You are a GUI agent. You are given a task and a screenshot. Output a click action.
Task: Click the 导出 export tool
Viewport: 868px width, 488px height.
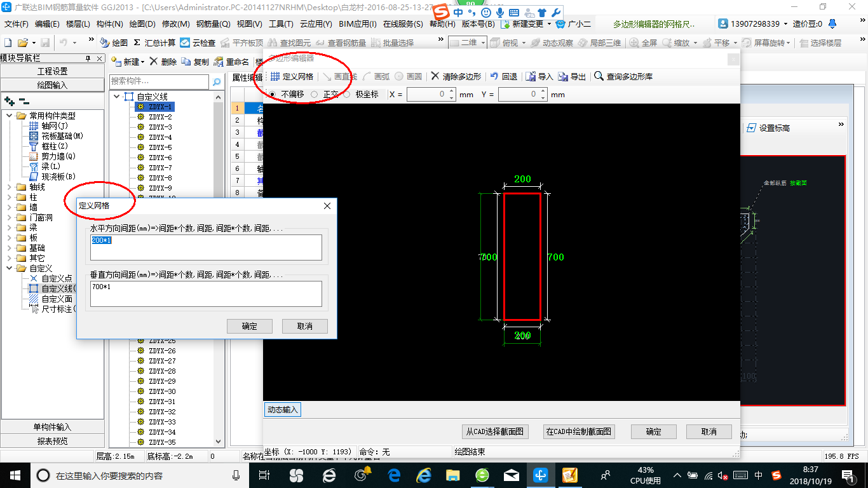click(572, 76)
